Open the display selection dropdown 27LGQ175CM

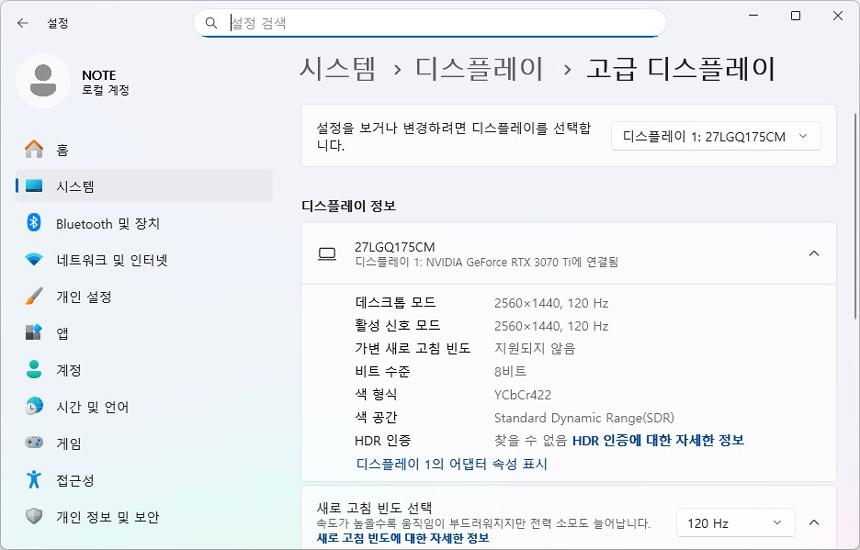pos(715,137)
